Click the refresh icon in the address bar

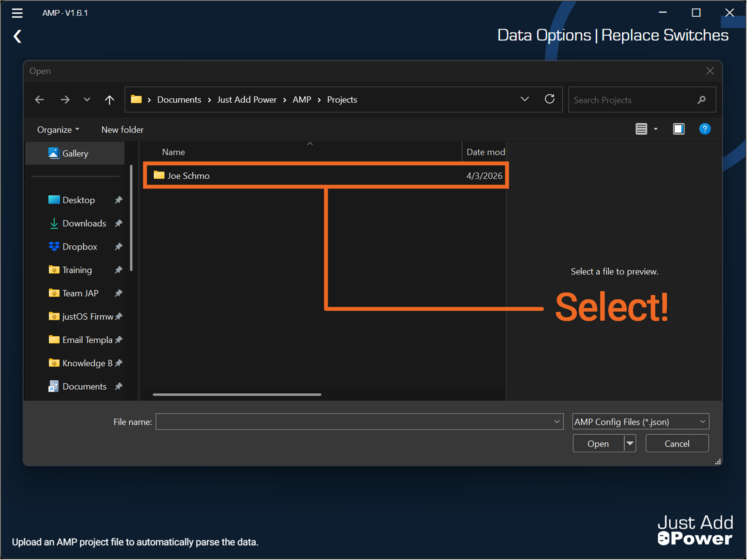(549, 99)
